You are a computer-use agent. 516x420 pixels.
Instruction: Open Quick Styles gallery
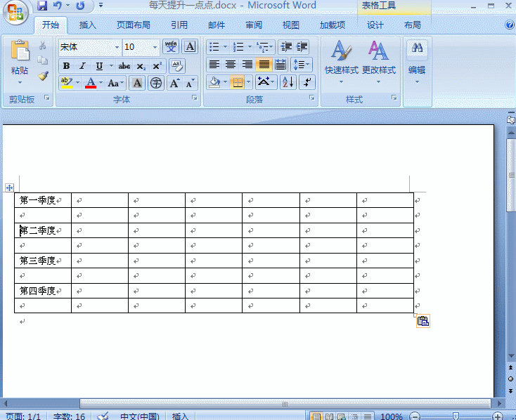(341, 62)
